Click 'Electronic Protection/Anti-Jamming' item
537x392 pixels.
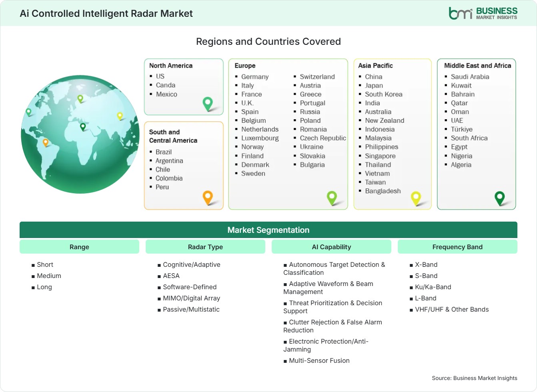pyautogui.click(x=326, y=346)
